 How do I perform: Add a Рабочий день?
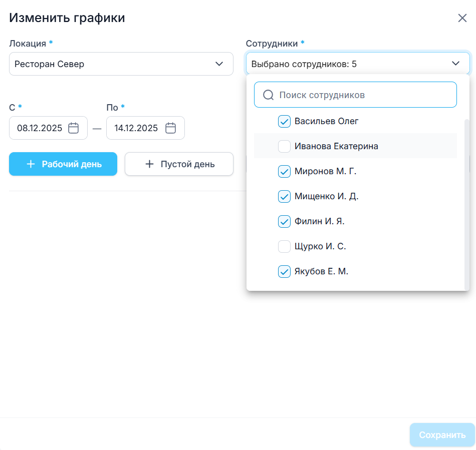(63, 164)
